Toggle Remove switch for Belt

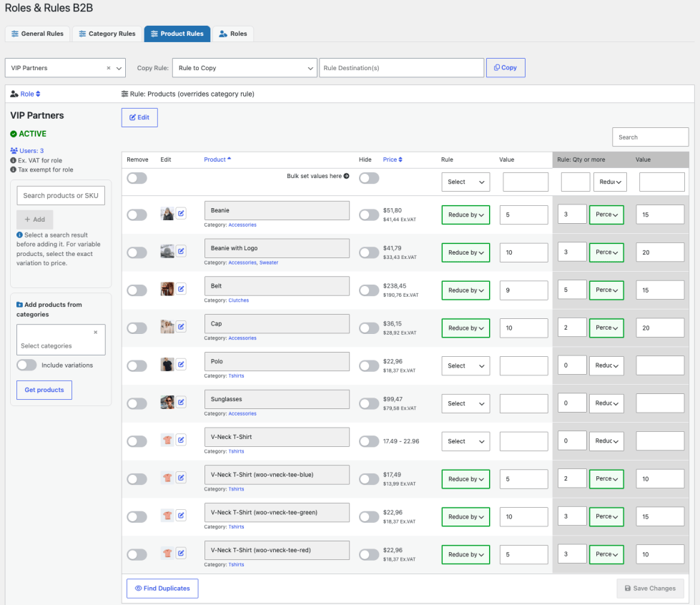(137, 290)
